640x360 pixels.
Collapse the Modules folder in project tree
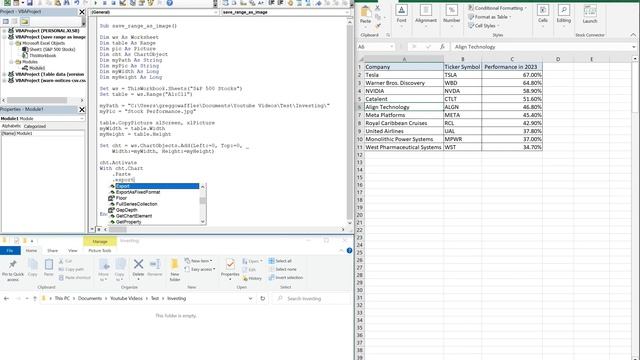click(11, 62)
